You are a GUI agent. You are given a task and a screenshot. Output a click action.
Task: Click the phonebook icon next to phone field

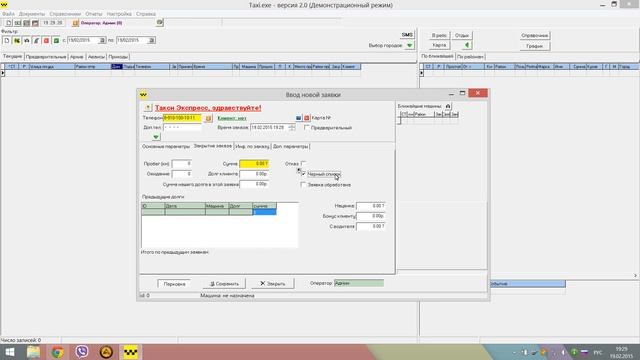pos(208,118)
